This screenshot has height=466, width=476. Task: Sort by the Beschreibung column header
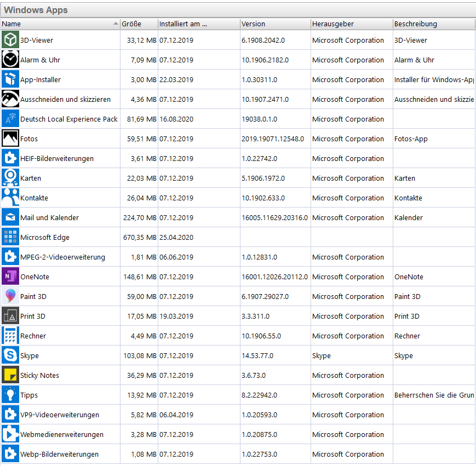click(x=434, y=24)
